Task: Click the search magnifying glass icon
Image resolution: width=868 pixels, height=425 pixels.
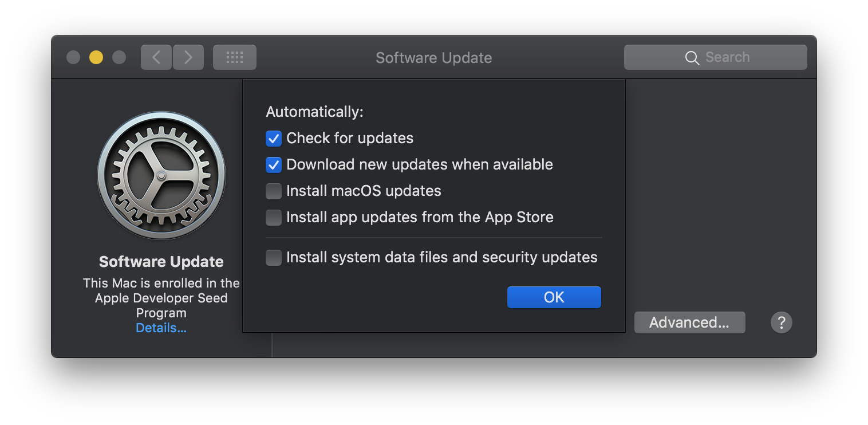Action: click(692, 58)
